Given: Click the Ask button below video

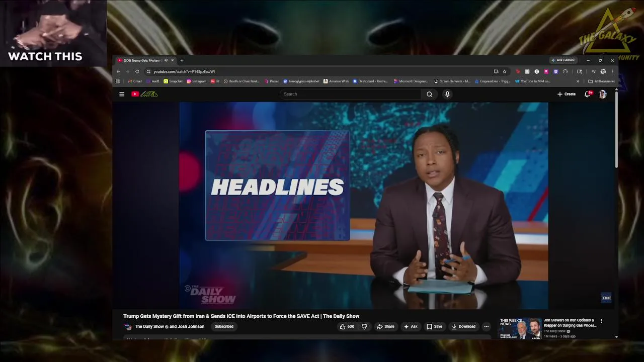Looking at the screenshot, I should click(411, 326).
